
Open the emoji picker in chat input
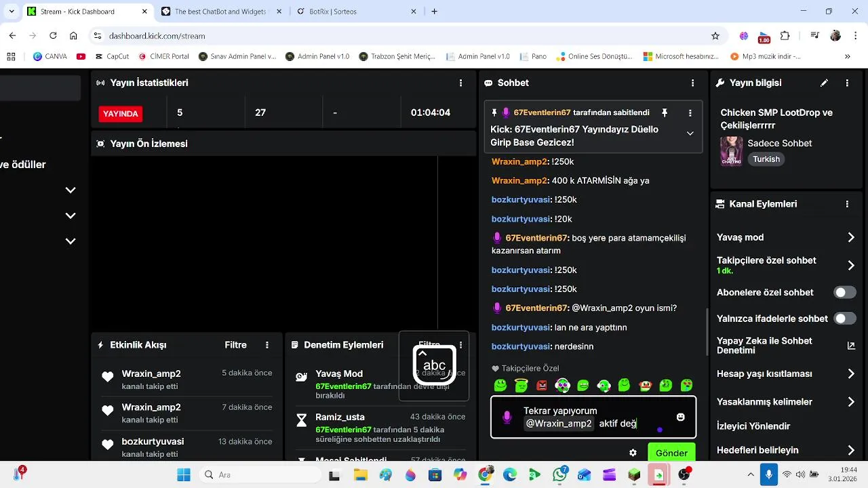tap(681, 417)
